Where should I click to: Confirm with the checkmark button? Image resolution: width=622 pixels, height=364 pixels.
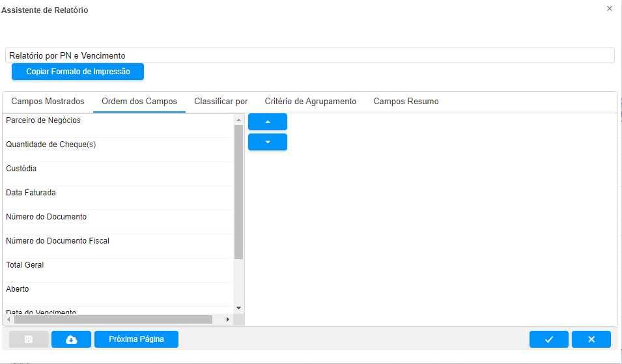pos(548,339)
